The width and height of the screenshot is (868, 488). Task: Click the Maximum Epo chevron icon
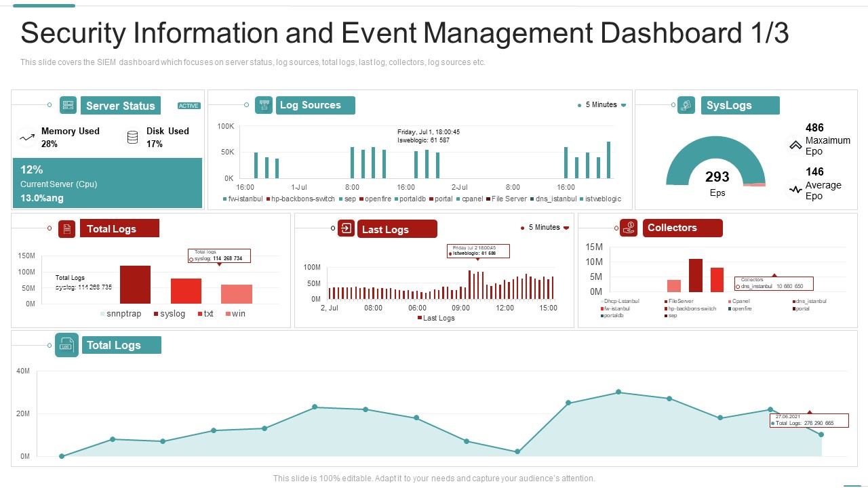(794, 145)
